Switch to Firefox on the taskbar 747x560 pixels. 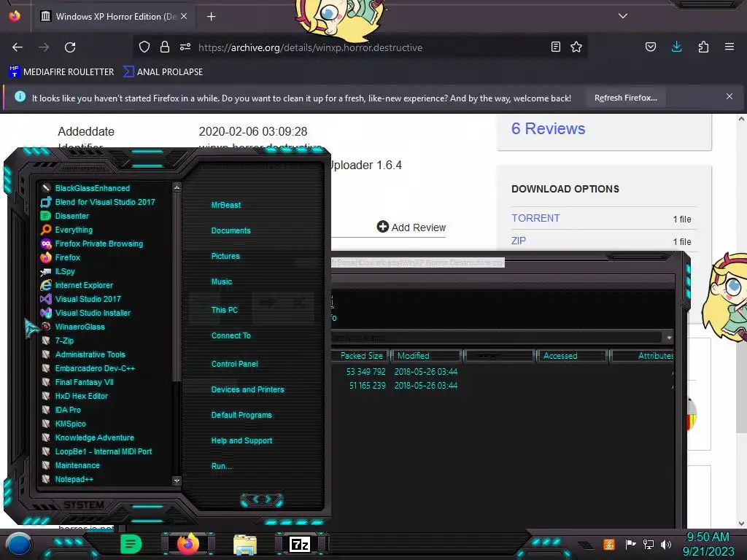click(x=188, y=543)
